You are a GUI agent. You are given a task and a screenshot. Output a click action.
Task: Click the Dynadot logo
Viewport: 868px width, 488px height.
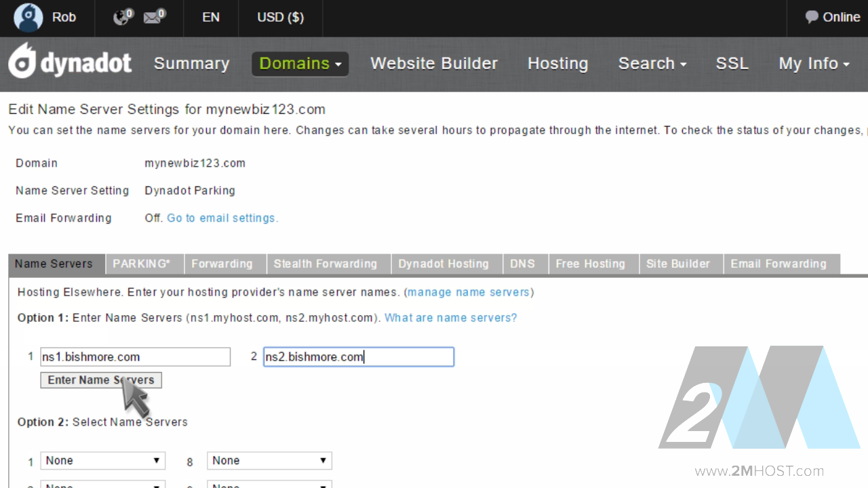click(70, 62)
